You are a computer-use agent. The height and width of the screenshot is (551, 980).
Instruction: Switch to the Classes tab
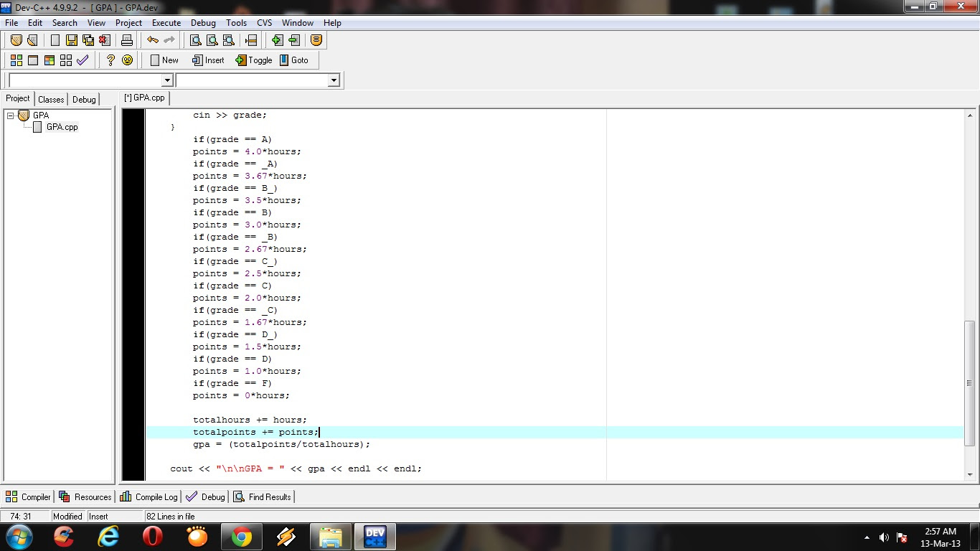point(51,99)
